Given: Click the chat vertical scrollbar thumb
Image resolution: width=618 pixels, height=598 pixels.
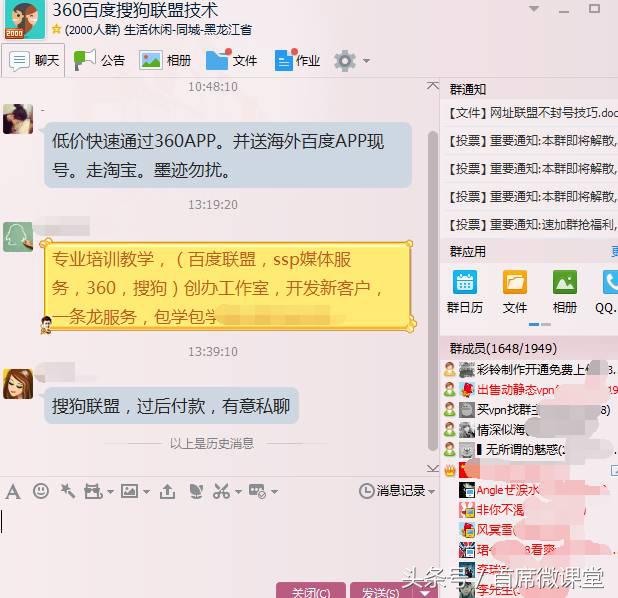Looking at the screenshot, I should coord(433,291).
